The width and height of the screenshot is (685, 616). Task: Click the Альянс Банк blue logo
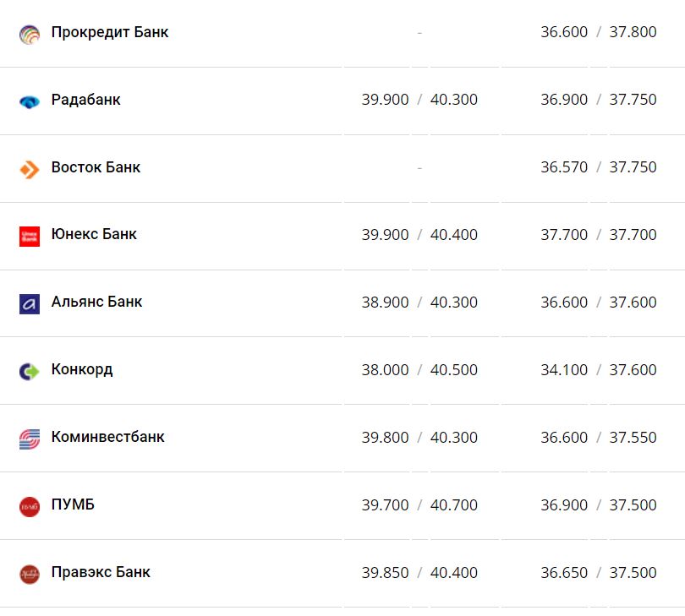30,303
